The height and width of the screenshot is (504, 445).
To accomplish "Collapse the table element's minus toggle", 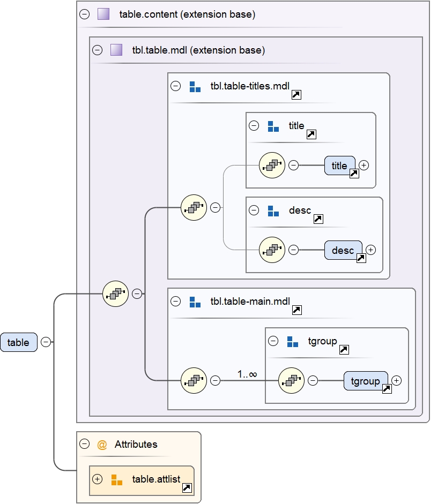I will pos(46,342).
